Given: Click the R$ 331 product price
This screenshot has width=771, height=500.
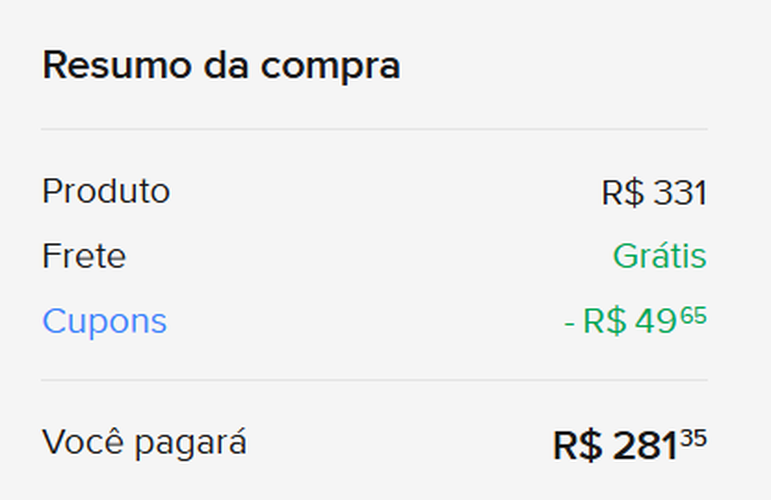Looking at the screenshot, I should (654, 193).
